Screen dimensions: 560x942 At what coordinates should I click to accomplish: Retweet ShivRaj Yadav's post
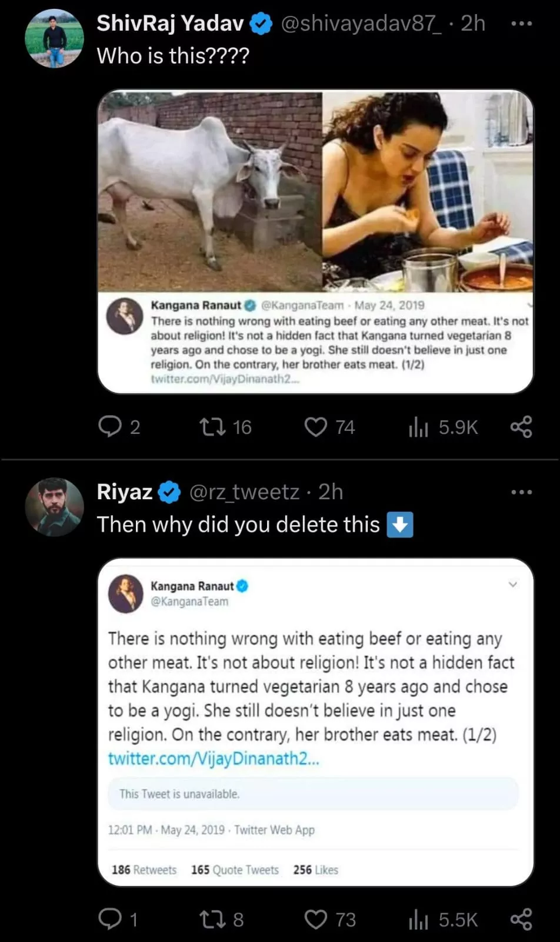212,426
